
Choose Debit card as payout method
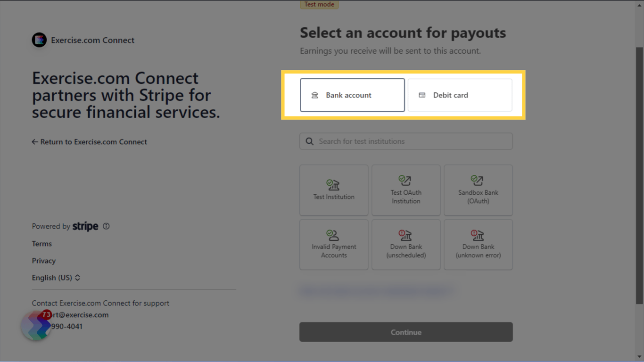pyautogui.click(x=460, y=95)
